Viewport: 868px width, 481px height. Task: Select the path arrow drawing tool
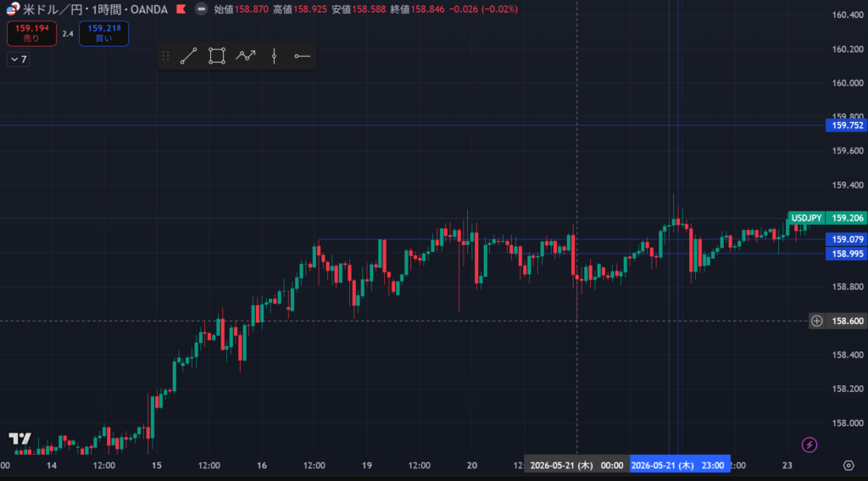pyautogui.click(x=245, y=56)
